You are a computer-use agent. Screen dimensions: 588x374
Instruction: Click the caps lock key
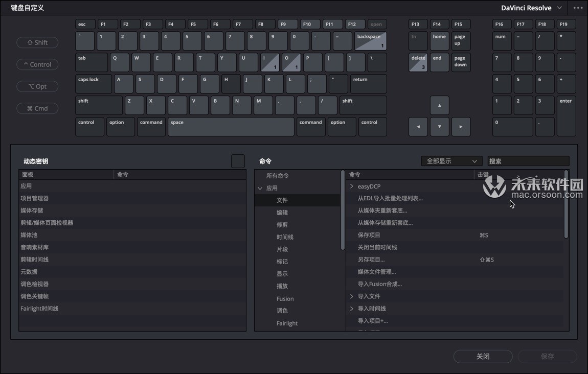(94, 84)
